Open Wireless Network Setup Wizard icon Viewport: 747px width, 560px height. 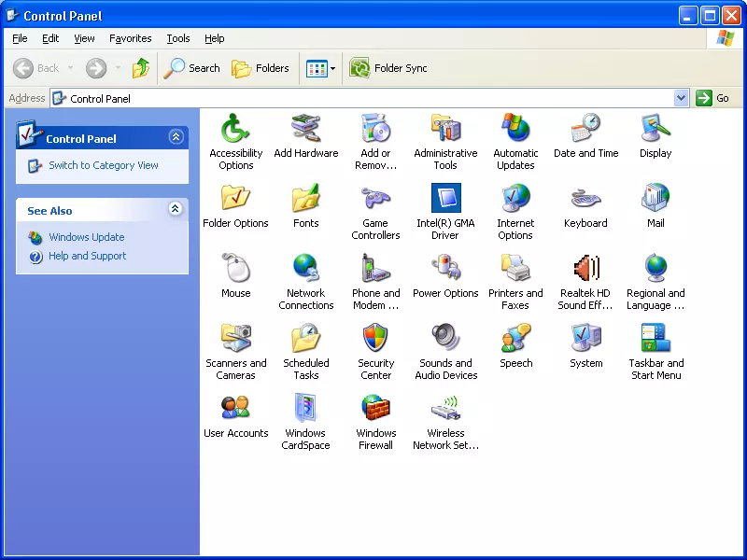(x=445, y=408)
